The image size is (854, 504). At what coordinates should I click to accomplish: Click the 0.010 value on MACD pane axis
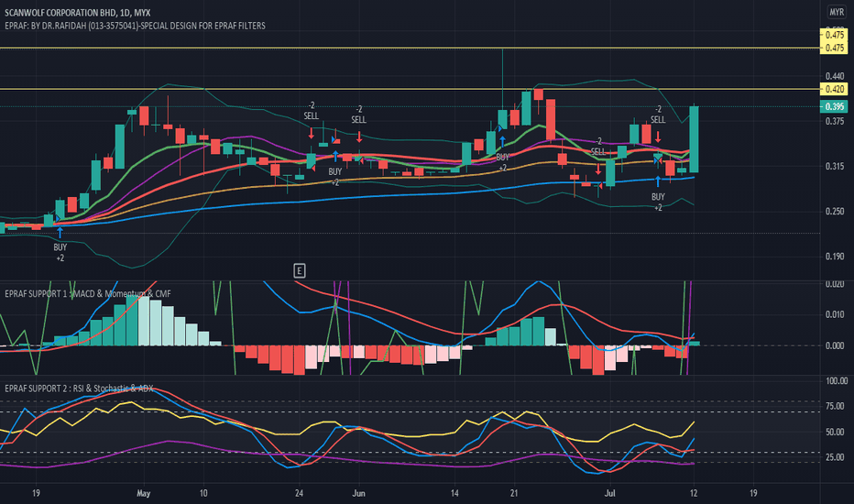pyautogui.click(x=834, y=314)
